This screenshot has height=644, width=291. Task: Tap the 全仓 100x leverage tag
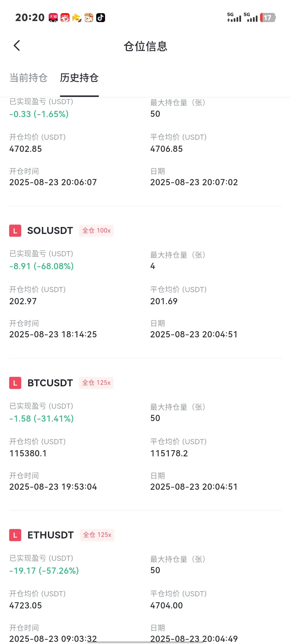tap(96, 231)
